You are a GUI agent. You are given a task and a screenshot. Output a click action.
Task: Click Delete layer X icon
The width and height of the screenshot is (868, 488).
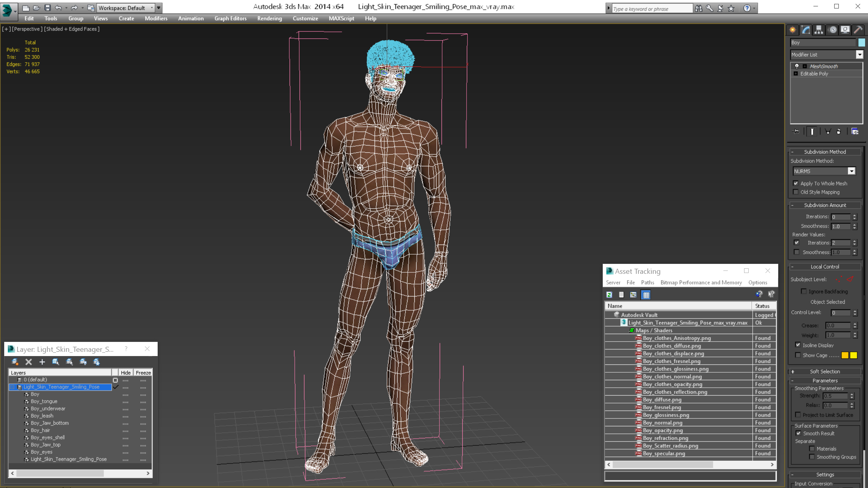tap(29, 362)
